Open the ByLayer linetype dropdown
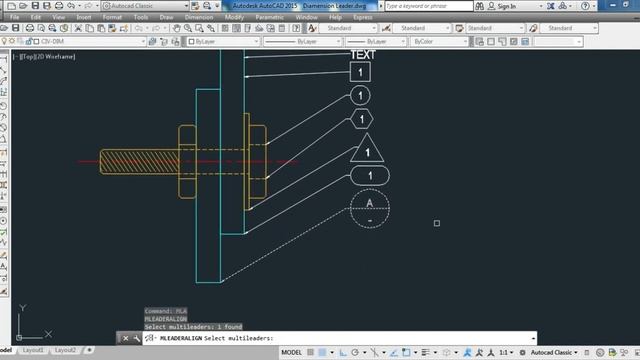This screenshot has height=360, width=640. point(302,42)
